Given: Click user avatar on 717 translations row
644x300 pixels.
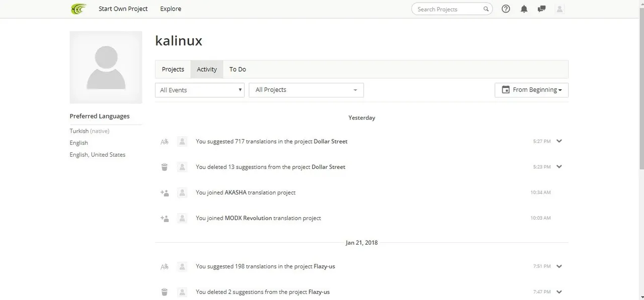Looking at the screenshot, I should pyautogui.click(x=182, y=141).
